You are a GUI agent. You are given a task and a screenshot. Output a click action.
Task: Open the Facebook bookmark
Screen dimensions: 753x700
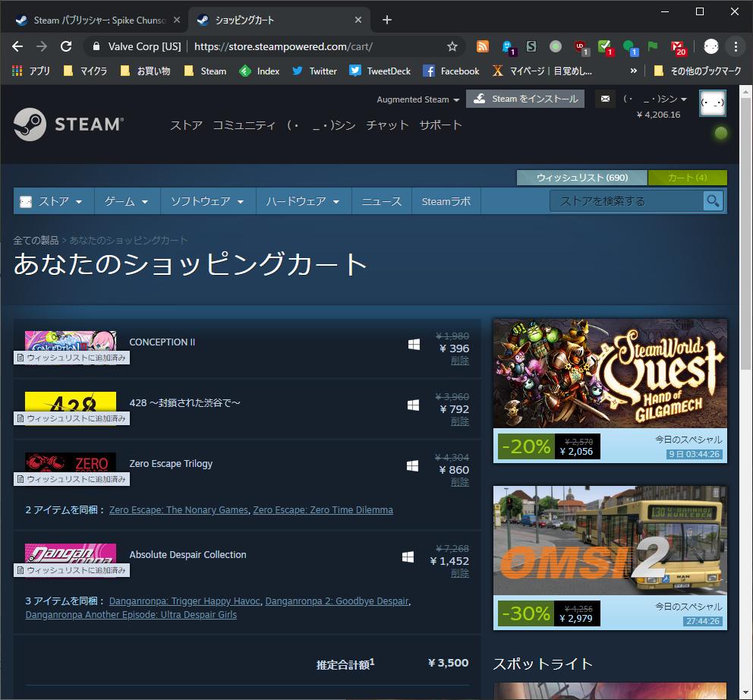tap(451, 71)
